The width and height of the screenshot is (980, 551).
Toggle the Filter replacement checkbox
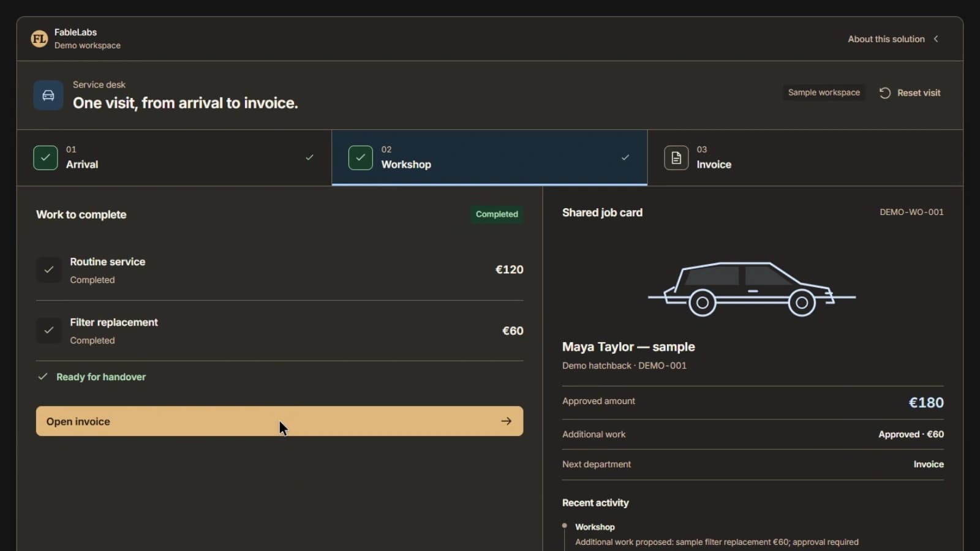49,330
